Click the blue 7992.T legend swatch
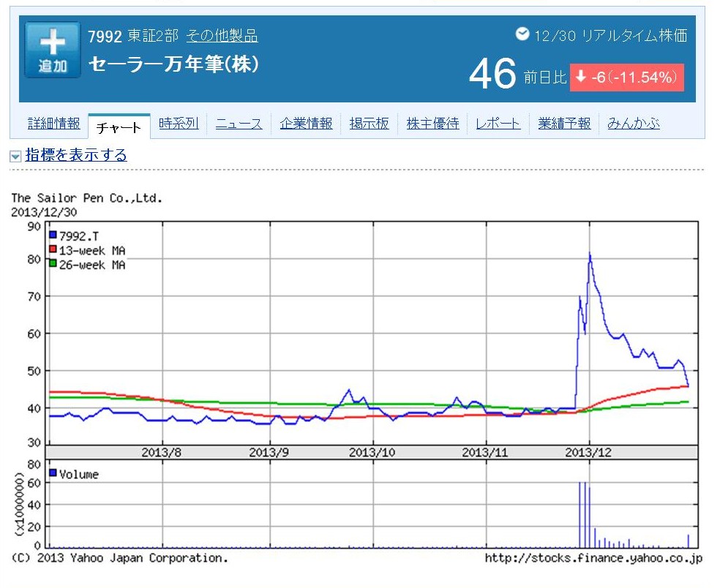The height and width of the screenshot is (588, 720). [53, 235]
